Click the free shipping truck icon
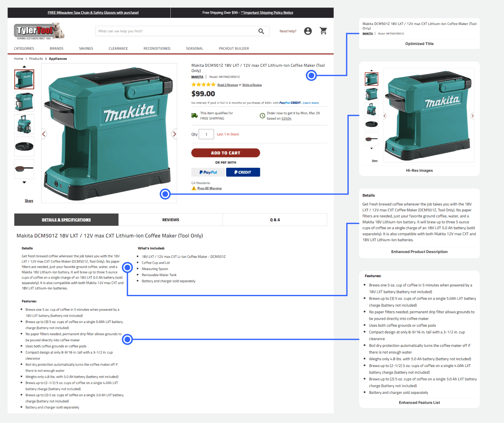Image resolution: width=504 pixels, height=423 pixels. [194, 116]
